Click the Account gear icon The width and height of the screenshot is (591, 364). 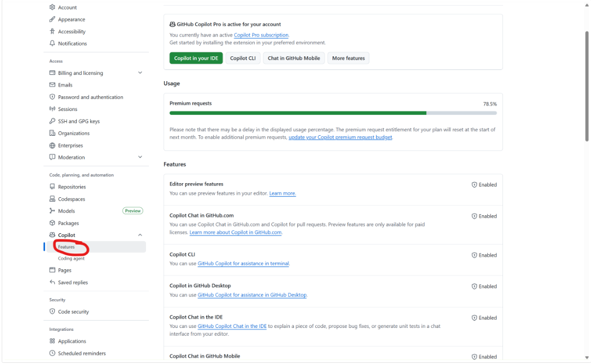(x=52, y=7)
